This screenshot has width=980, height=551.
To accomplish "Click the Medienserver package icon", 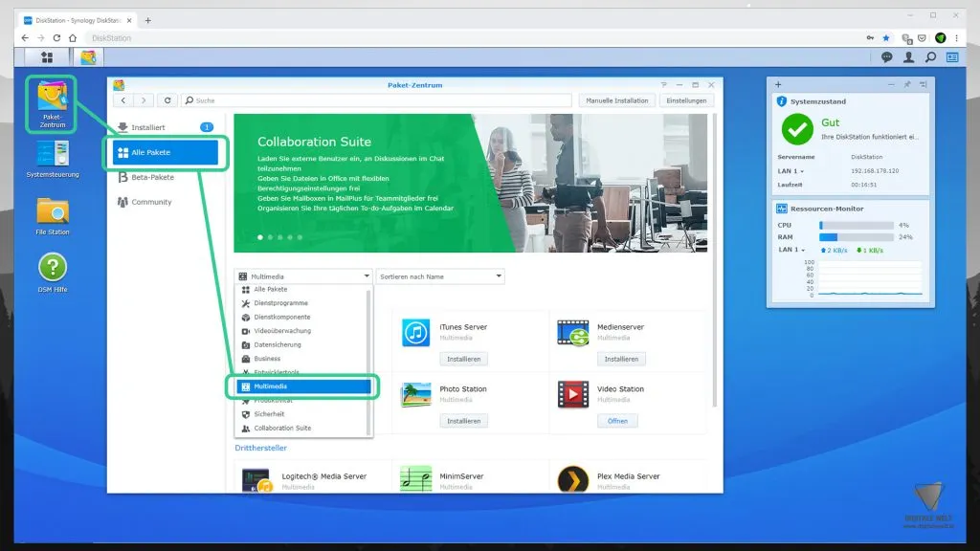I will (x=573, y=333).
